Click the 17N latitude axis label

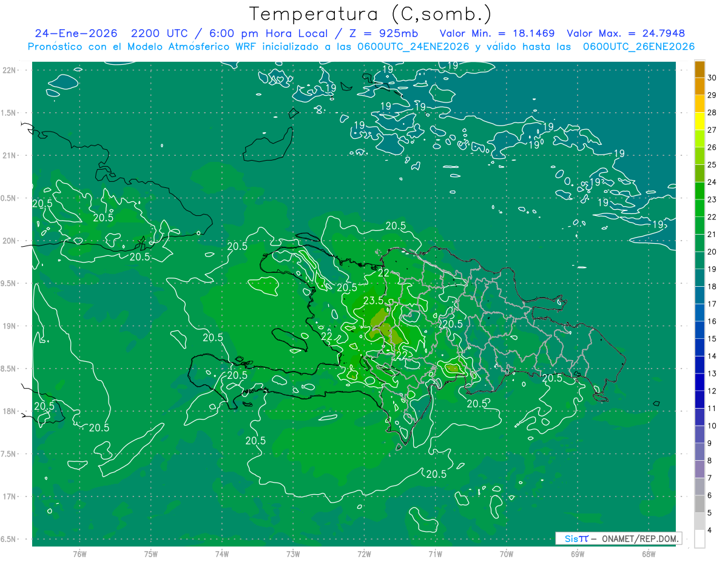[x=9, y=497]
